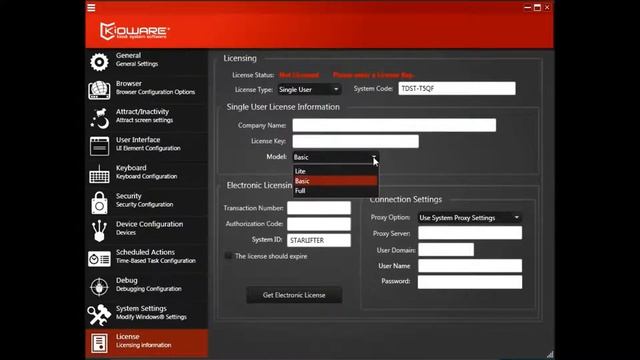Click the License document icon

[x=99, y=343]
